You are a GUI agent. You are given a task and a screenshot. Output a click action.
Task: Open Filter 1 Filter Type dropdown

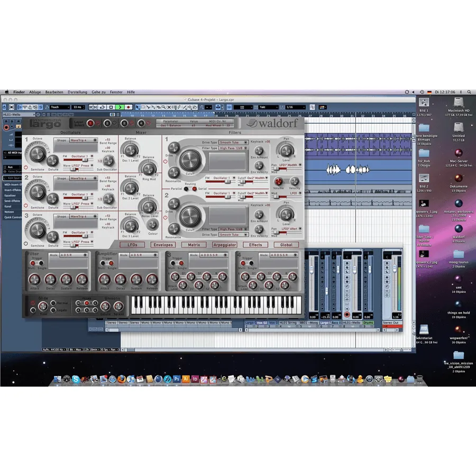(x=233, y=148)
